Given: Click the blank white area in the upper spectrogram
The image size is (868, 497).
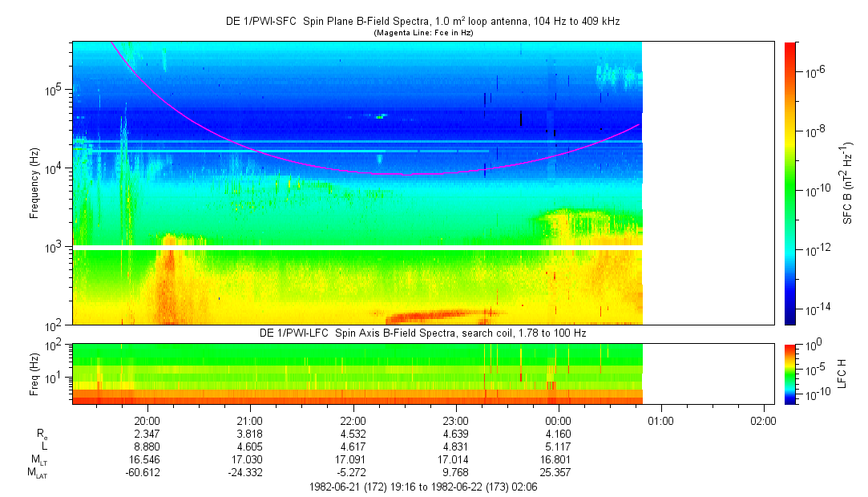Looking at the screenshot, I should pos(709,183).
